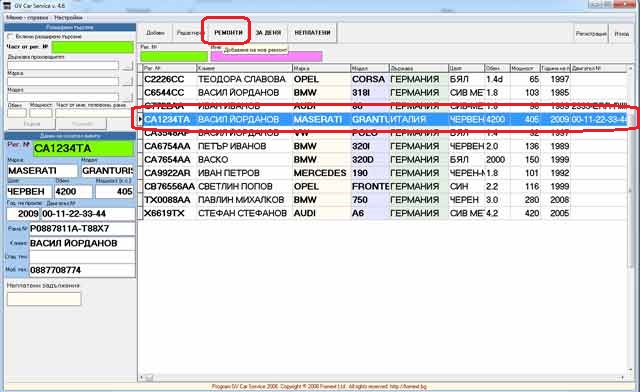Click the pink name filter field
The width and height of the screenshot is (640, 392).
[267, 56]
